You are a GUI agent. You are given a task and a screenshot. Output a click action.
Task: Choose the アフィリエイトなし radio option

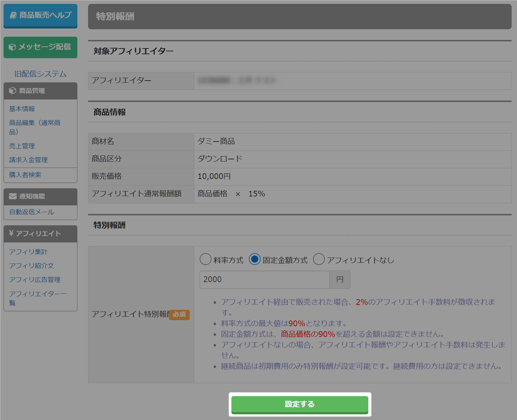pos(319,259)
